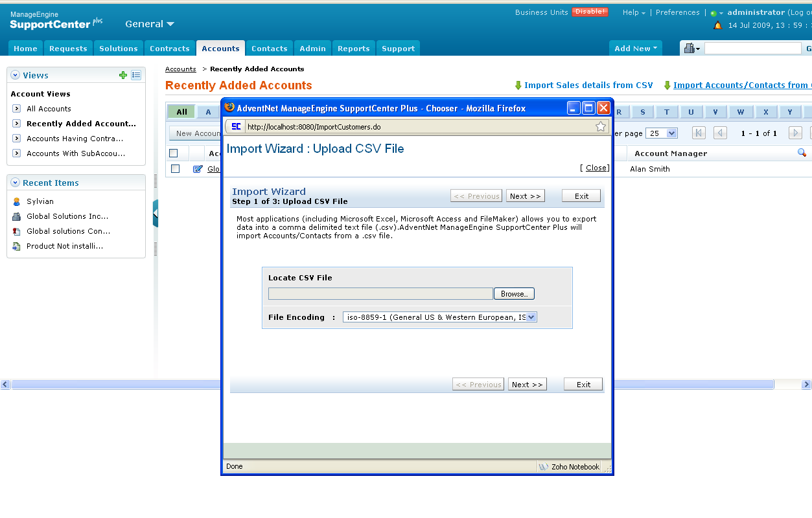Screen dimensions: 812x518
Task: Open the search type building icon dropdown
Action: pyautogui.click(x=692, y=49)
